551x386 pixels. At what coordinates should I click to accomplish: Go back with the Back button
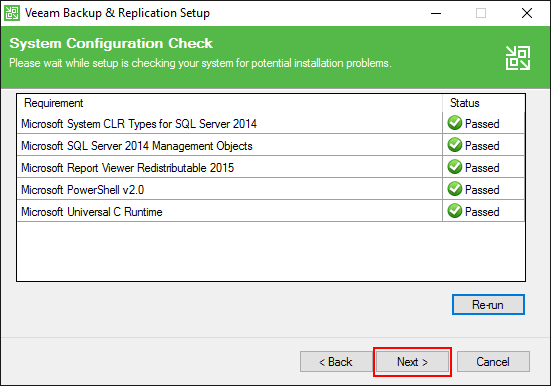[x=336, y=362]
